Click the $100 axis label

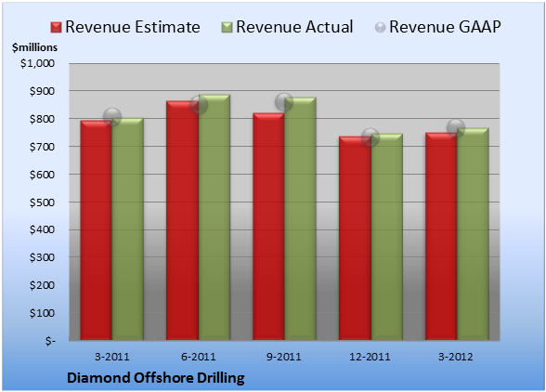[42, 313]
